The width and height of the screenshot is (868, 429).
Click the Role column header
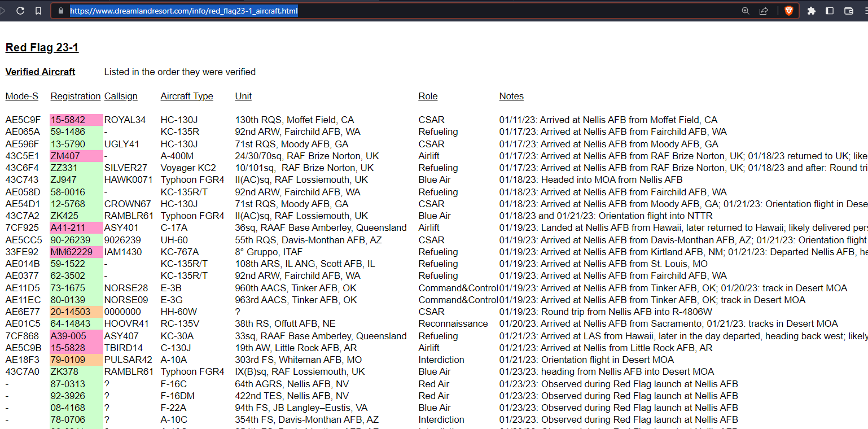(428, 96)
